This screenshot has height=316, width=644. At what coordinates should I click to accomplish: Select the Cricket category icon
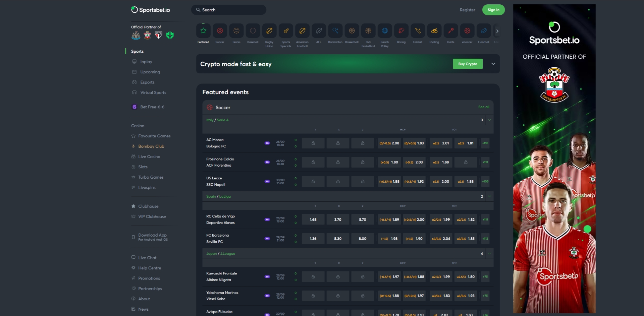[x=418, y=31]
